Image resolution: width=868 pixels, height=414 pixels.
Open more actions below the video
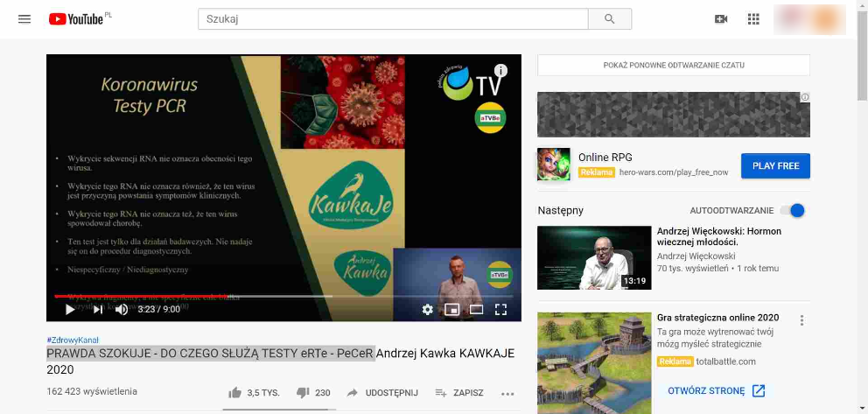point(507,394)
